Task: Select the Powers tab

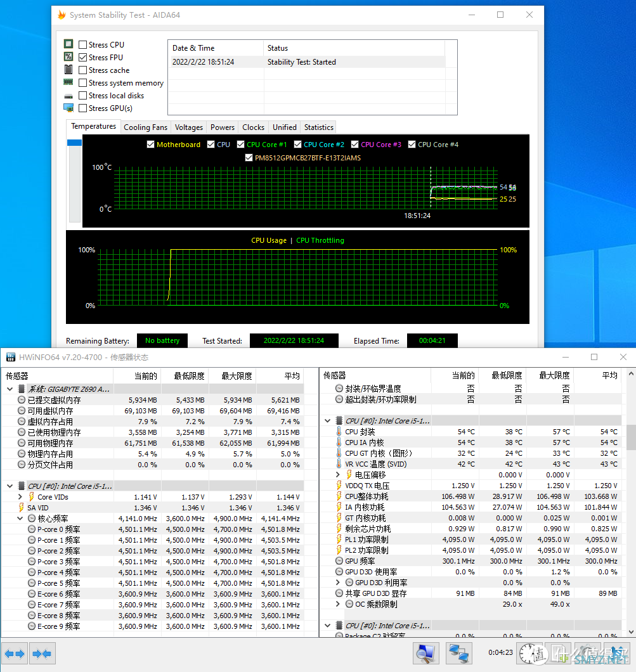Action: (223, 127)
